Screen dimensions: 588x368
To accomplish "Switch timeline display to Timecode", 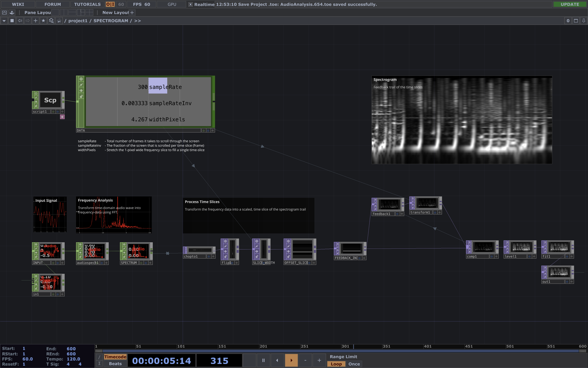I will coord(115,357).
